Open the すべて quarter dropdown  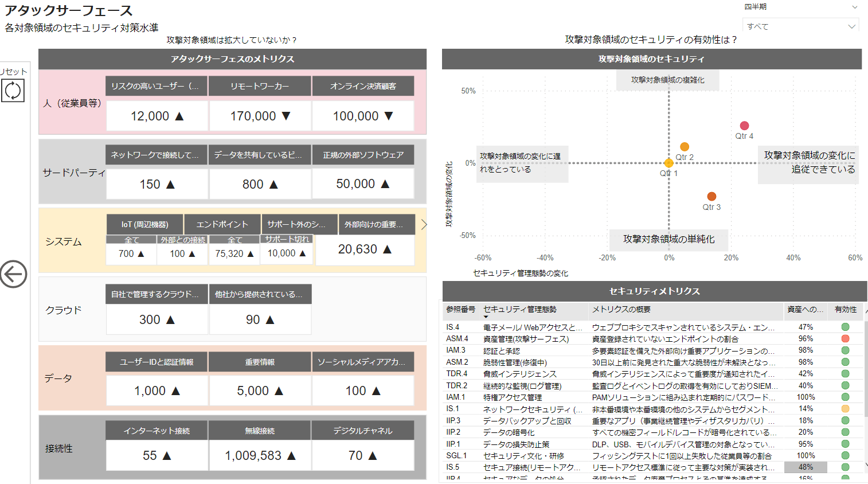[x=801, y=26]
